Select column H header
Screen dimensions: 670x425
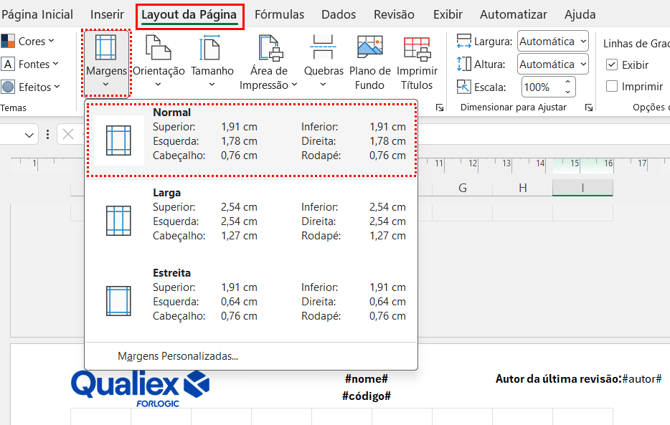click(524, 188)
